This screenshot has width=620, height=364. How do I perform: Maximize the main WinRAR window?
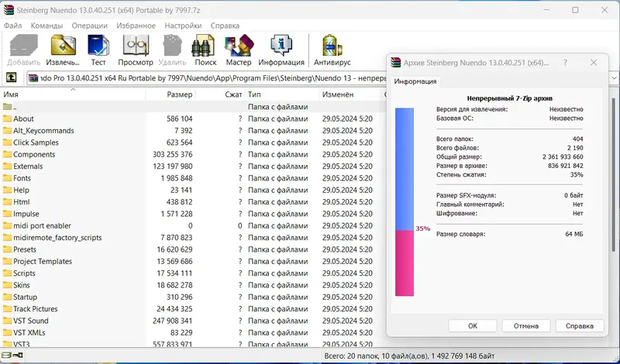coord(575,10)
